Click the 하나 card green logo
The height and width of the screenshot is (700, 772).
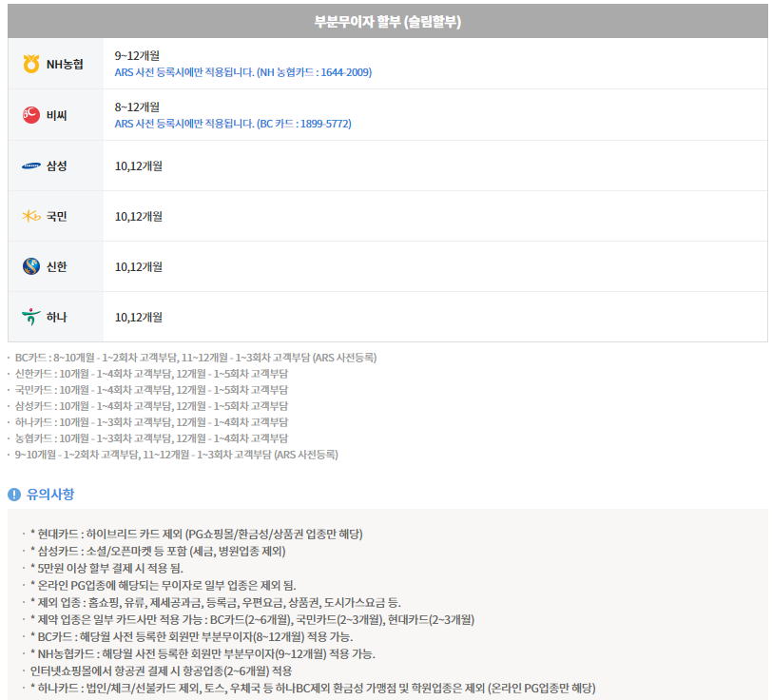(31, 317)
